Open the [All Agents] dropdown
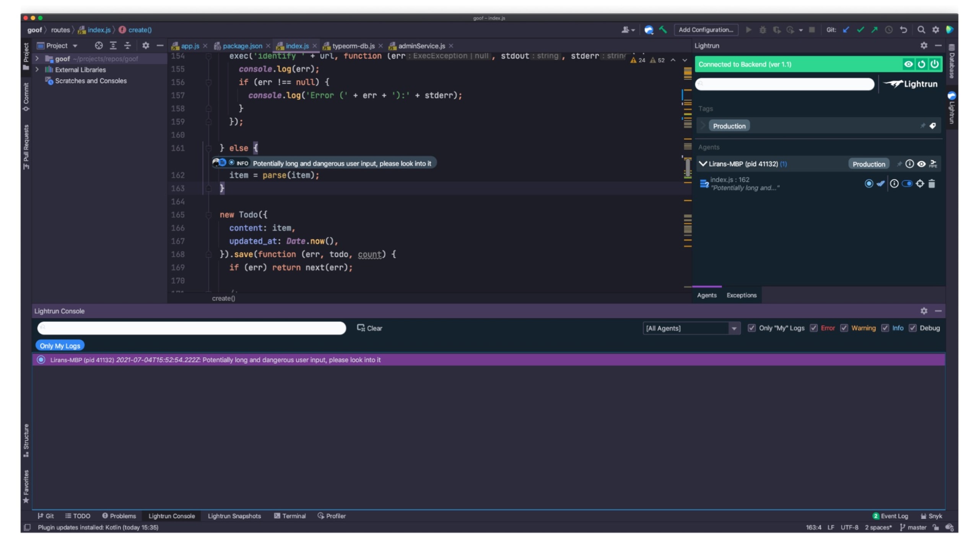 pos(691,328)
